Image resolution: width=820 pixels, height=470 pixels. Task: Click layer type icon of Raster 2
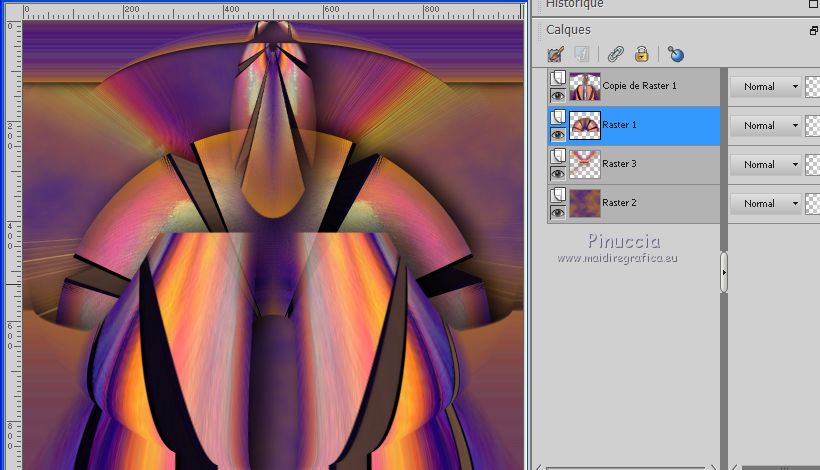tap(558, 195)
